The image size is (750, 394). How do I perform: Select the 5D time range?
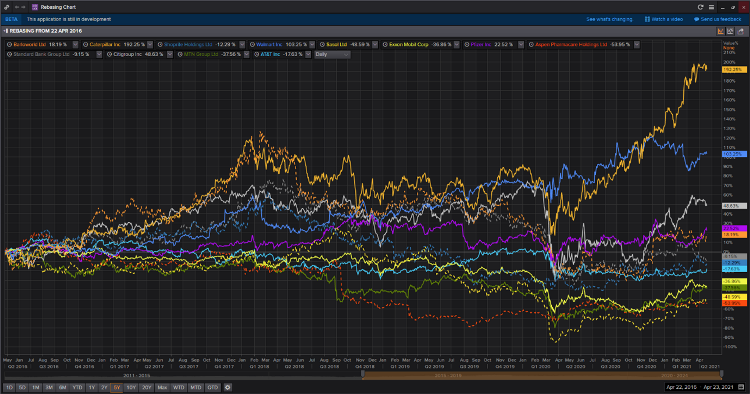22,387
